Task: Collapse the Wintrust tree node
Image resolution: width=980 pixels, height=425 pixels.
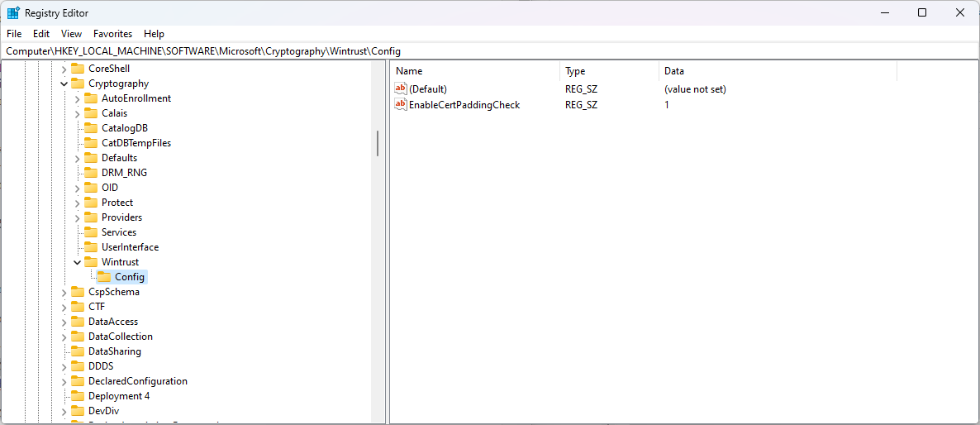Action: coord(77,262)
